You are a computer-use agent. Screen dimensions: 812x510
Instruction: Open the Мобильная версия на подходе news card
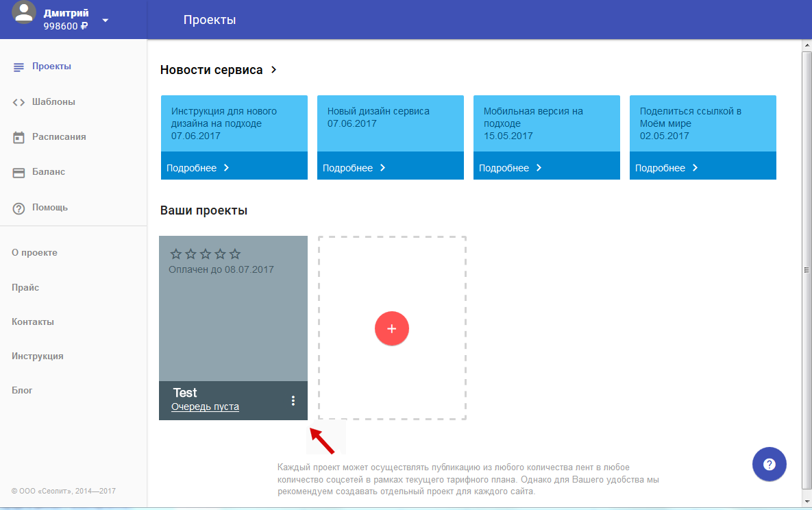click(546, 123)
